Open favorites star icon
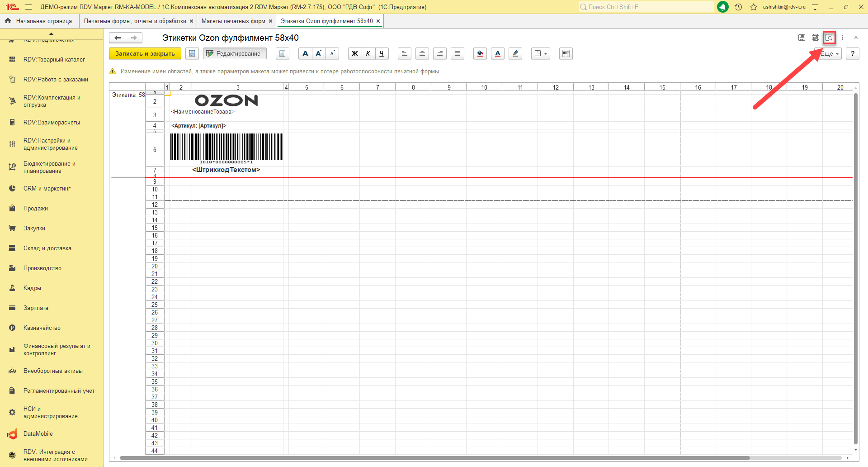The height and width of the screenshot is (467, 868). click(754, 7)
